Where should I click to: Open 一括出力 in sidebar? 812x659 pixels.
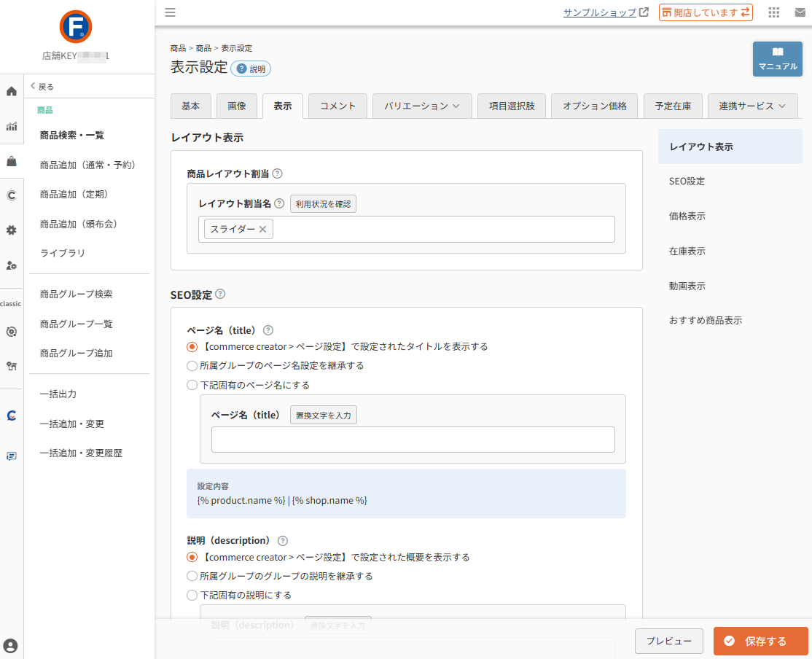(x=58, y=394)
